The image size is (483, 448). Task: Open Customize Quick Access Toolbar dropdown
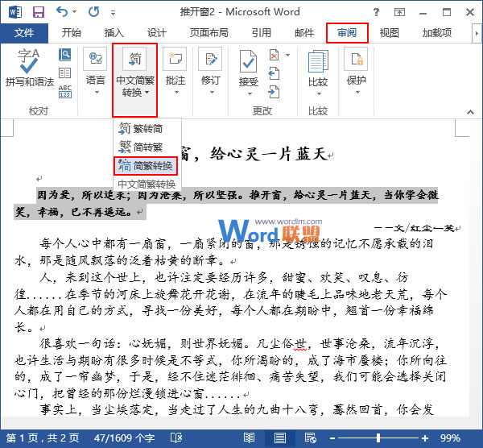point(114,13)
